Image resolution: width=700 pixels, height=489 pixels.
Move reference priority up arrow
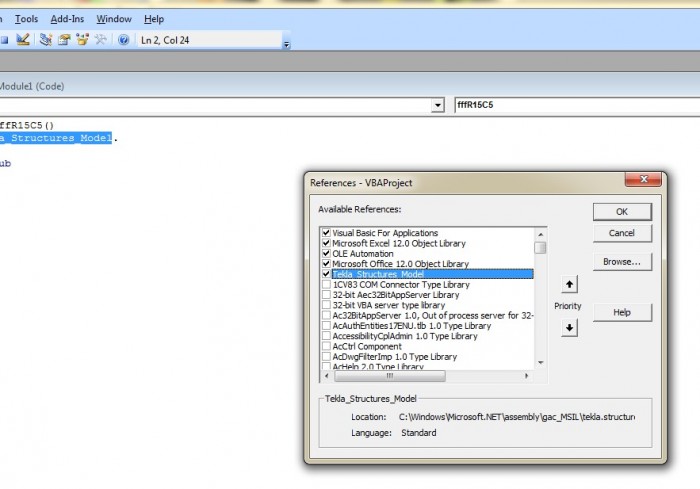569,284
